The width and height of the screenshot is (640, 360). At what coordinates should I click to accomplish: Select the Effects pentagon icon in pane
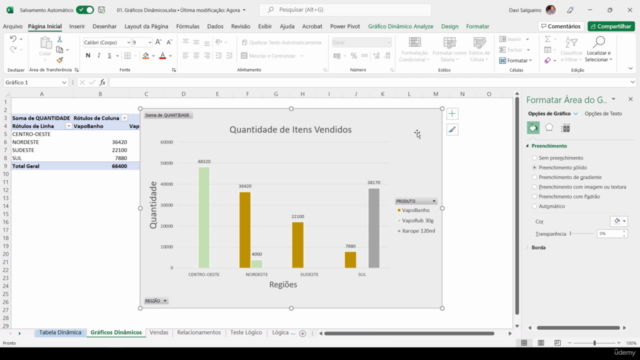[549, 128]
